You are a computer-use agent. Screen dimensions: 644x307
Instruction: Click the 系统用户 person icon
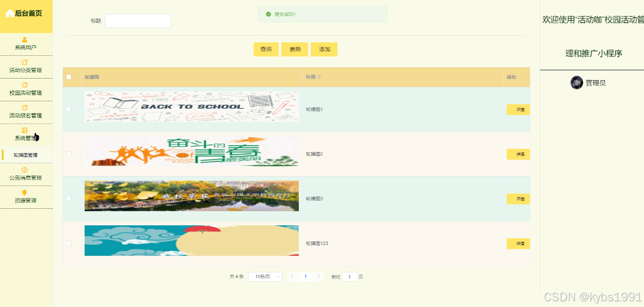[x=25, y=39]
